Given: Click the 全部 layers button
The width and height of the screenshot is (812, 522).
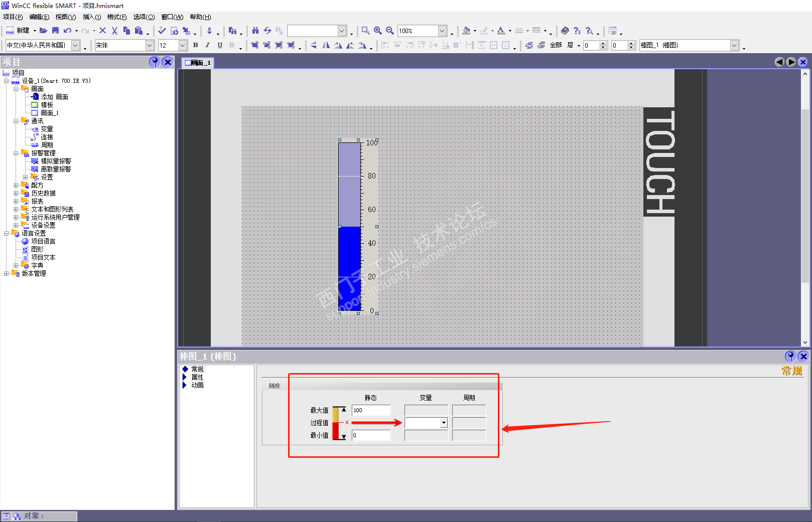Looking at the screenshot, I should [x=556, y=45].
